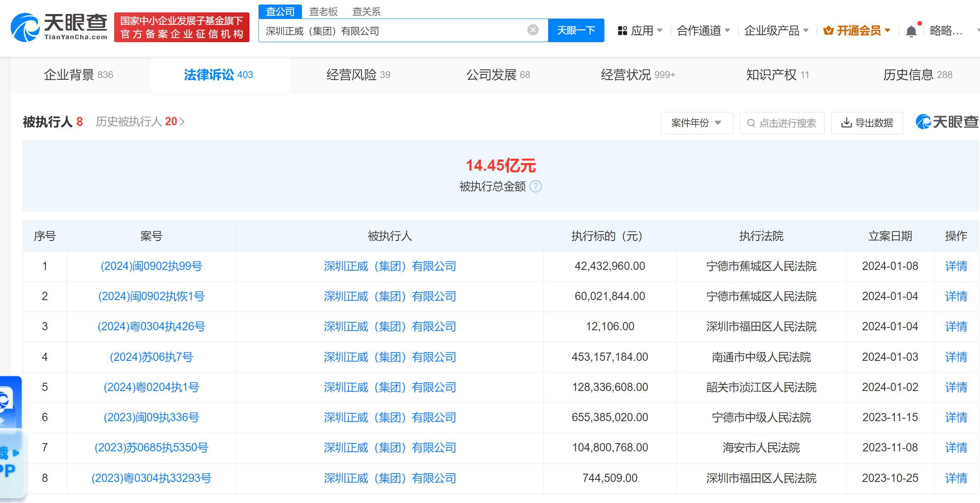Click 详情 for row 1
This screenshot has height=503, width=980.
956,266
